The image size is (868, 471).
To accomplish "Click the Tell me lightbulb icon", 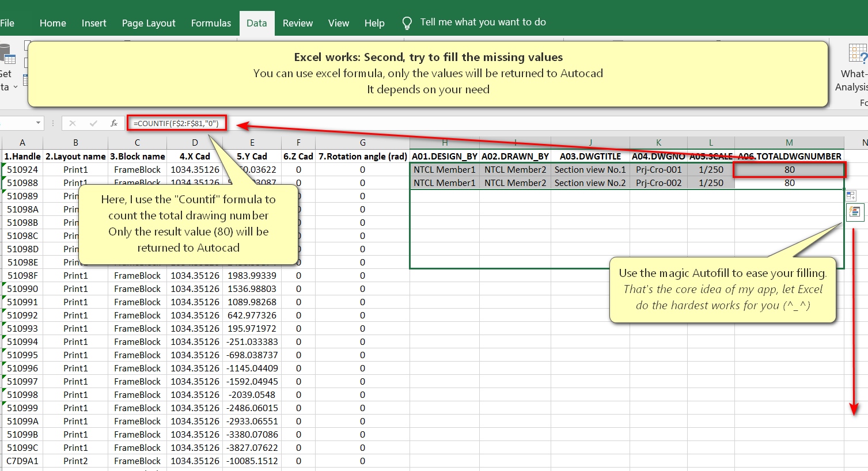I will click(x=407, y=23).
